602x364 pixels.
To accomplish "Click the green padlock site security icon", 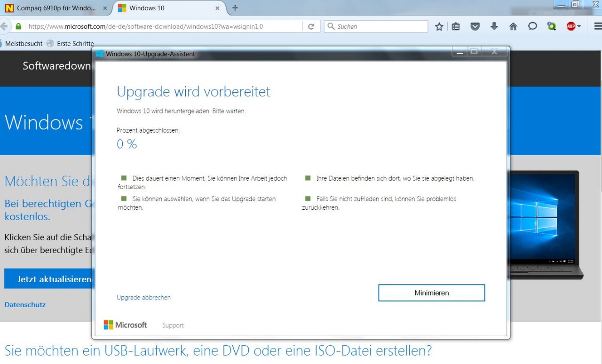I will (x=18, y=26).
